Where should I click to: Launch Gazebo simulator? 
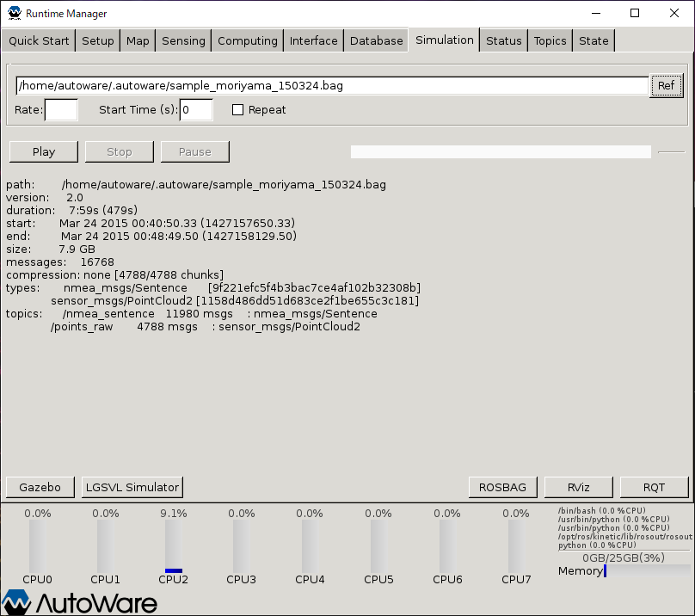(40, 488)
